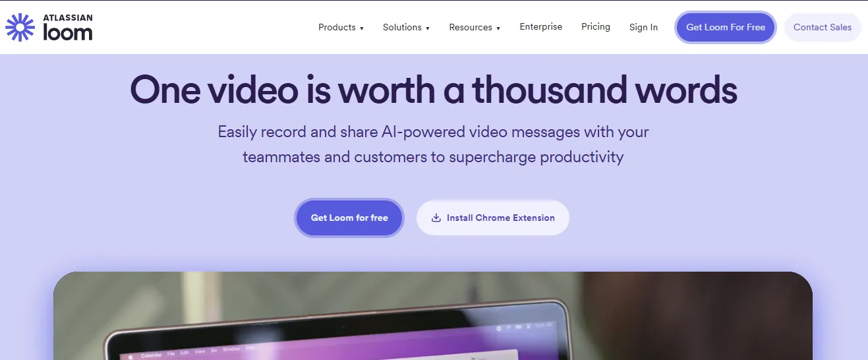This screenshot has height=360, width=868.
Task: Go to the Enterprise page
Action: coord(541,27)
